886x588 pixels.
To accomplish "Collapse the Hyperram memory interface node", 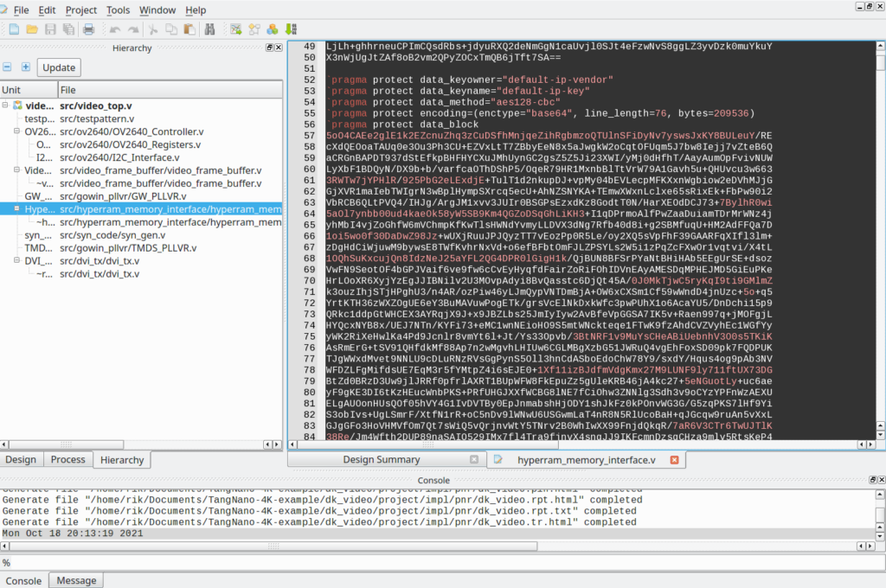I will coord(16,208).
